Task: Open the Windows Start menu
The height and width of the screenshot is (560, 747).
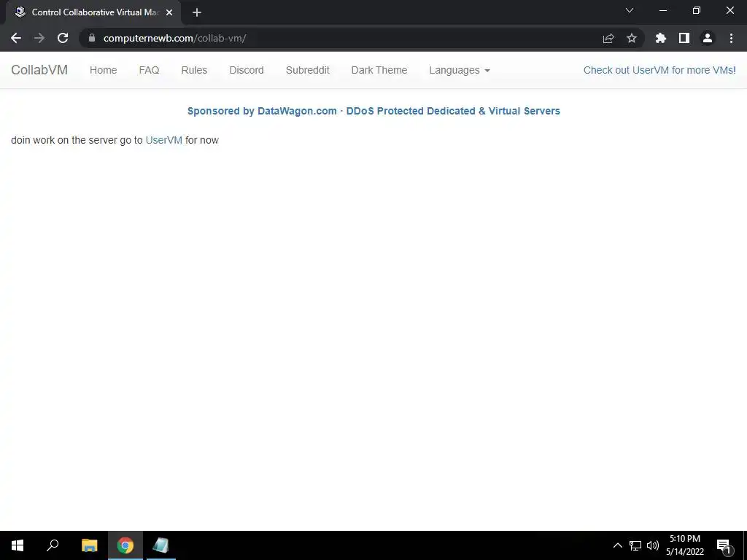Action: coord(18,545)
